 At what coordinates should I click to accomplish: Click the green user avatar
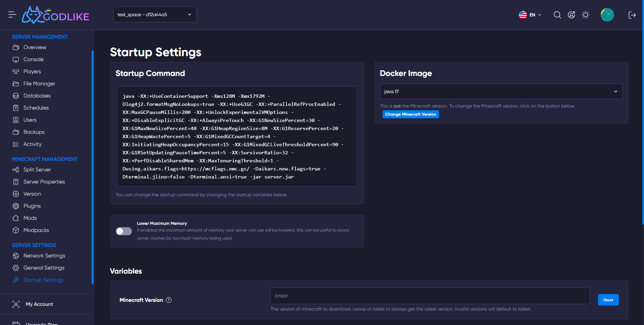[x=607, y=15]
